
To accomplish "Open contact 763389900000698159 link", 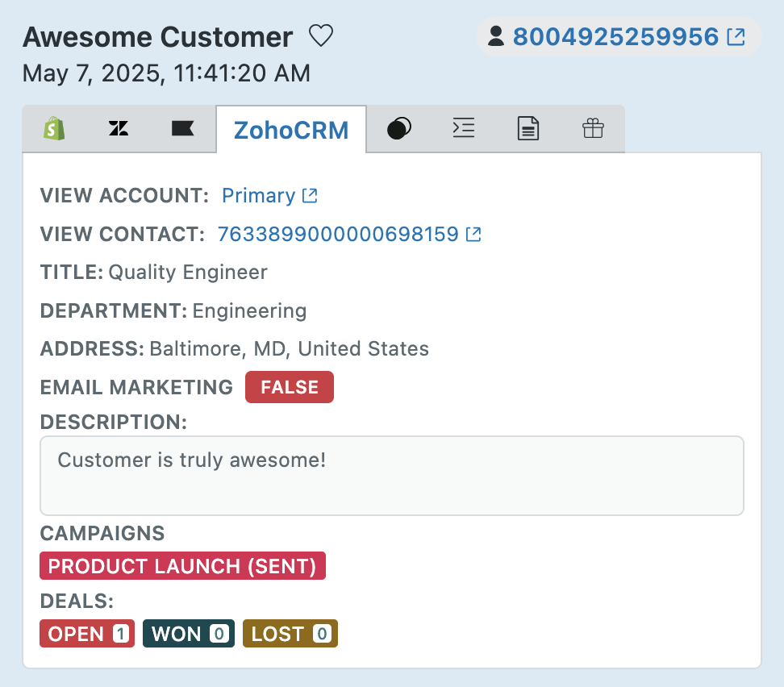I will coord(338,234).
